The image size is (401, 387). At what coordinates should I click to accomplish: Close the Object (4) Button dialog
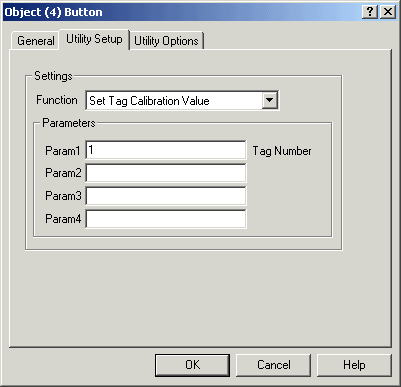point(388,12)
